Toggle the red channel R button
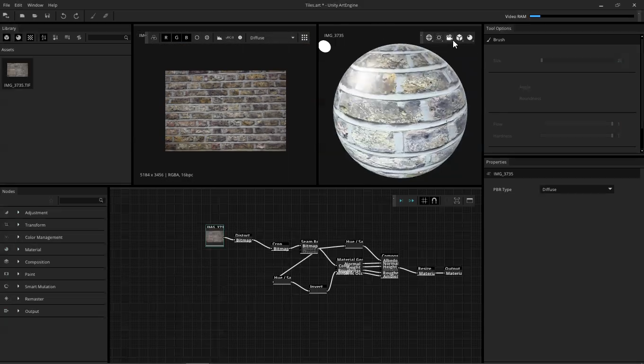This screenshot has height=364, width=644. tap(166, 37)
